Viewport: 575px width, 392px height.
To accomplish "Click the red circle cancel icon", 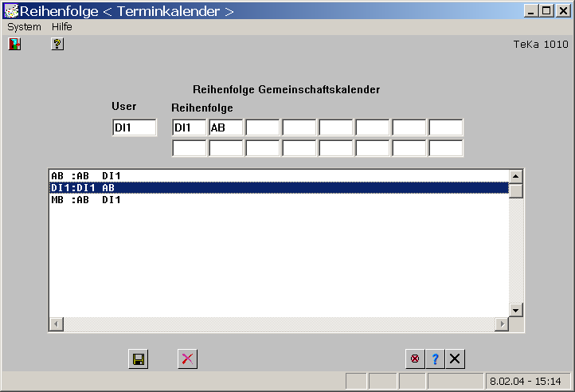I will [414, 359].
